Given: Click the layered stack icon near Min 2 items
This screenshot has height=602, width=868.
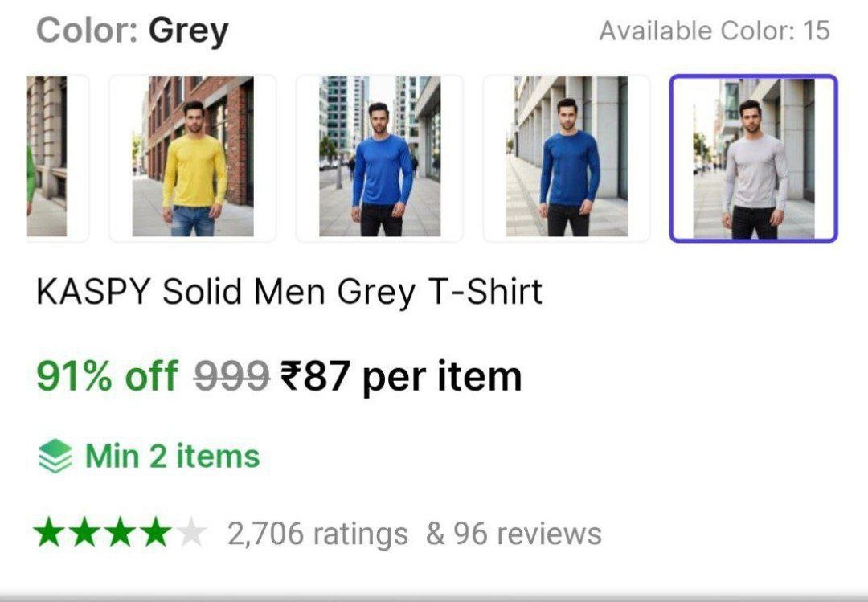Looking at the screenshot, I should pos(55,457).
